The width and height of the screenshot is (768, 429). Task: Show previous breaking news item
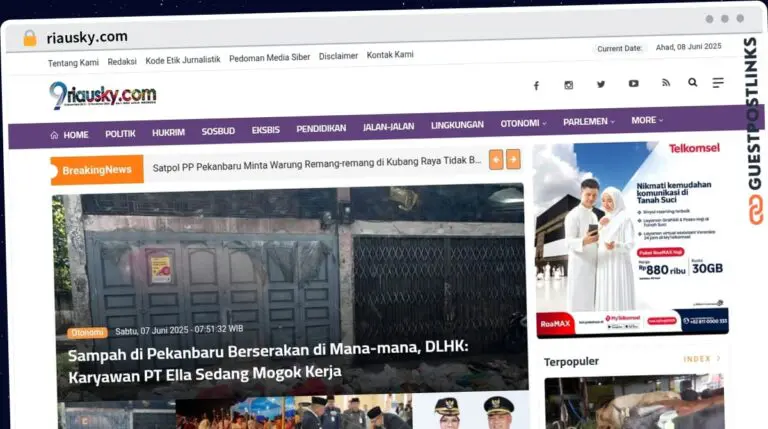(x=496, y=159)
